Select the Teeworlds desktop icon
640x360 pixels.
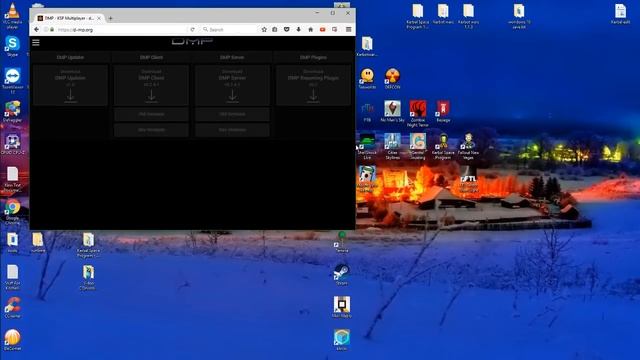[367, 79]
